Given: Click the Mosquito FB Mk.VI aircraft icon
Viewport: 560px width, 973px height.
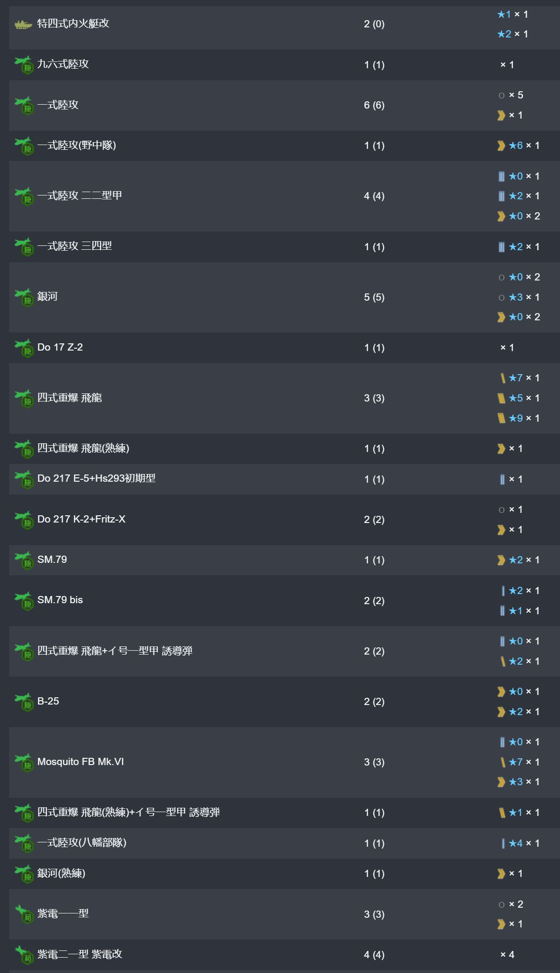Looking at the screenshot, I should click(24, 762).
